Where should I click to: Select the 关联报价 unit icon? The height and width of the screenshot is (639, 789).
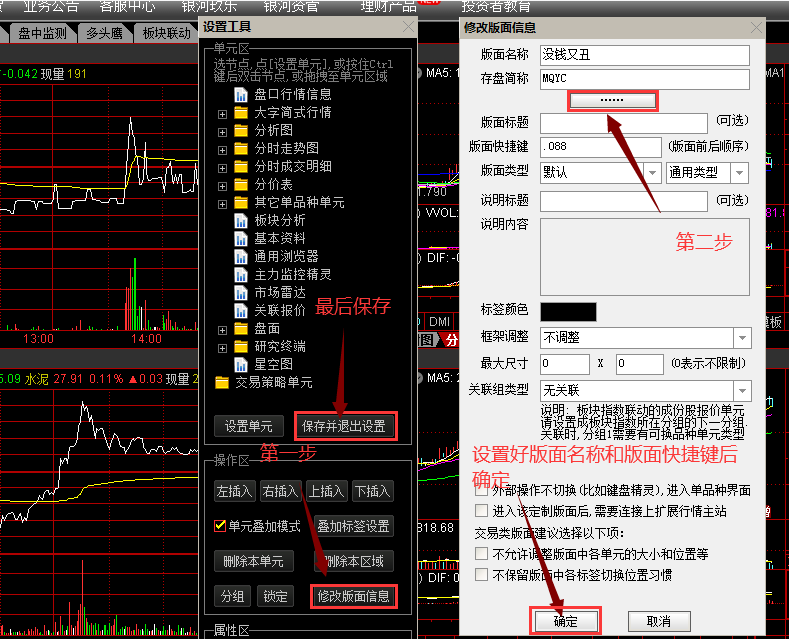tap(241, 311)
